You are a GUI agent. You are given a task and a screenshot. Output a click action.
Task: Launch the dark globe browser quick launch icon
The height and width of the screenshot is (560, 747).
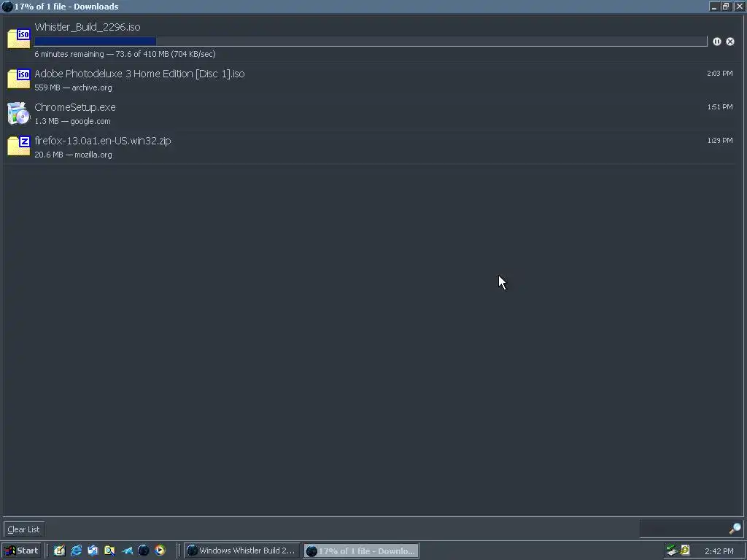point(144,551)
